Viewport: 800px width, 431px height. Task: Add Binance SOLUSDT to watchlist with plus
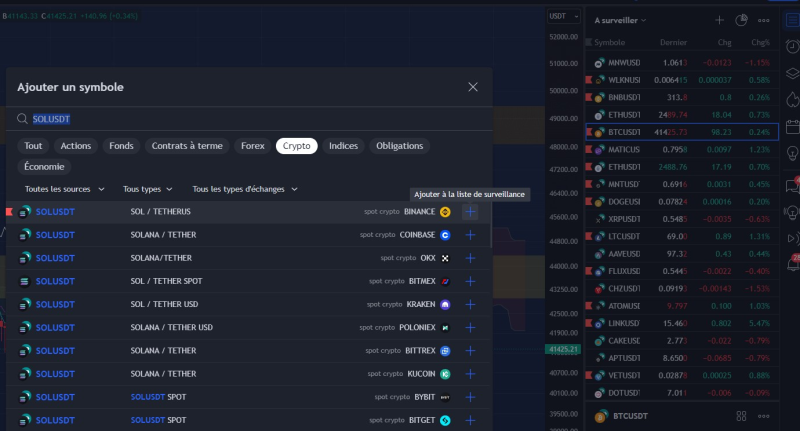coord(470,212)
